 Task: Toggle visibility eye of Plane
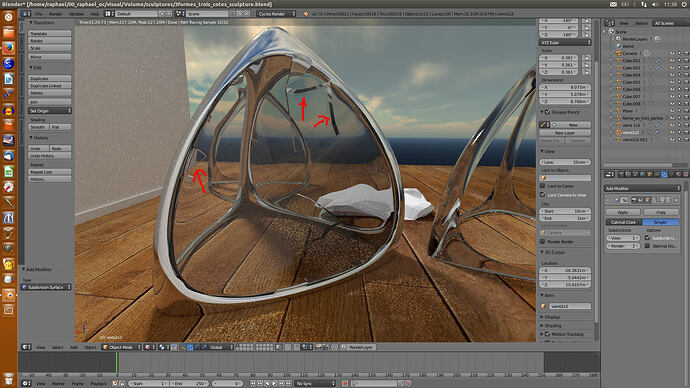coord(672,111)
